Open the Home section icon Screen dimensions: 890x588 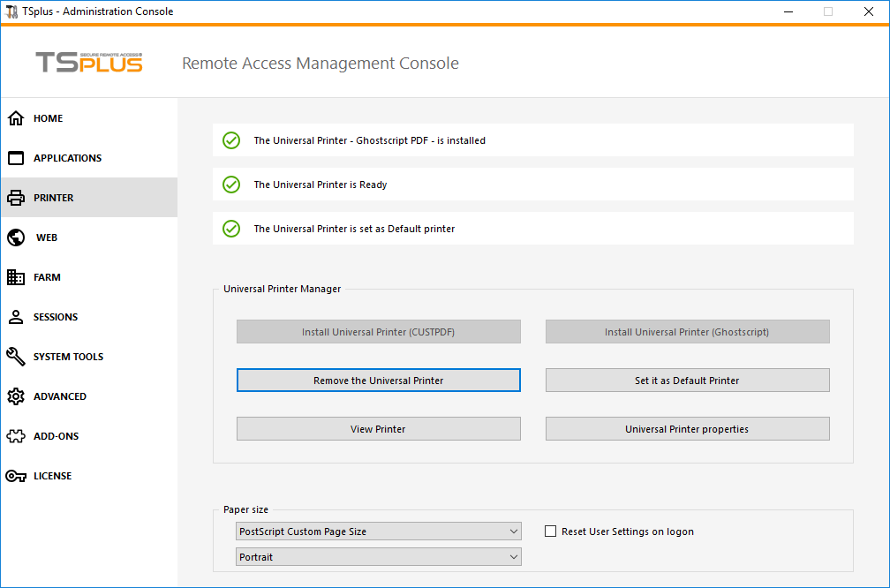(x=15, y=117)
